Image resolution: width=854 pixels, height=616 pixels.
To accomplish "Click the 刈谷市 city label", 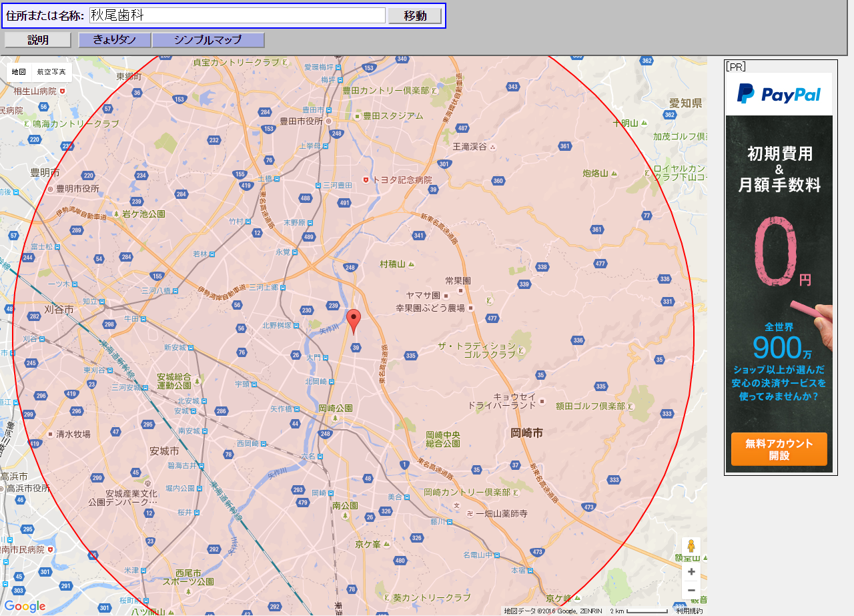I will pos(58,310).
